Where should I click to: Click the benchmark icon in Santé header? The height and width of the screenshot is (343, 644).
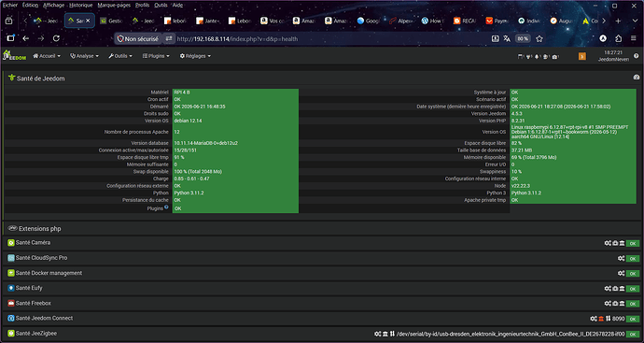(x=637, y=77)
